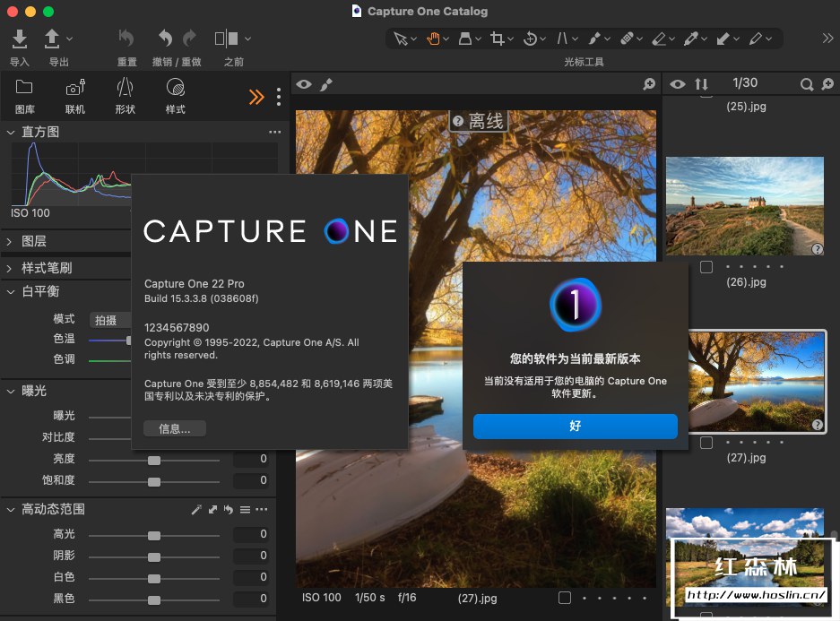Click the 导入 (Import) toolbar icon
This screenshot has height=621, width=840.
point(19,39)
